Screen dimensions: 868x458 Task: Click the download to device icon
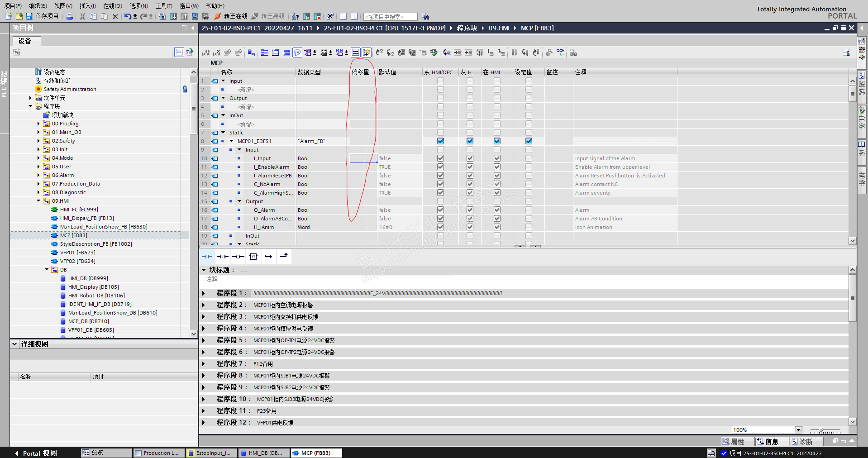(x=173, y=16)
